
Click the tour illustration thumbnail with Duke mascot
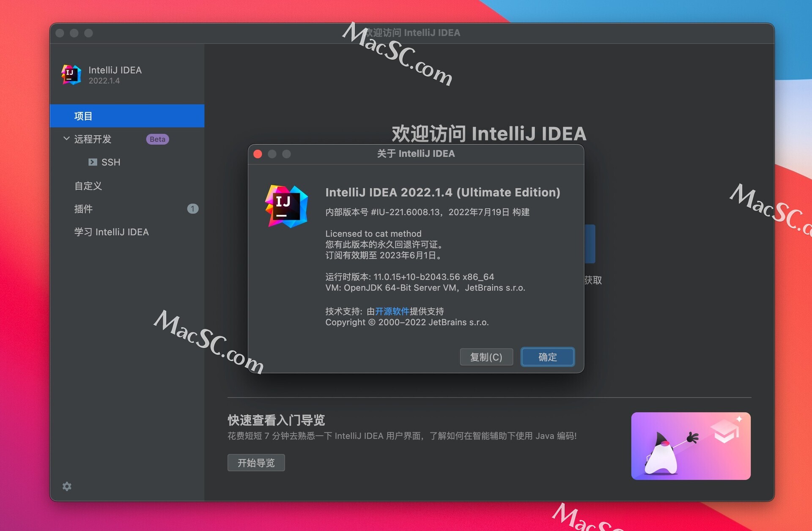691,446
